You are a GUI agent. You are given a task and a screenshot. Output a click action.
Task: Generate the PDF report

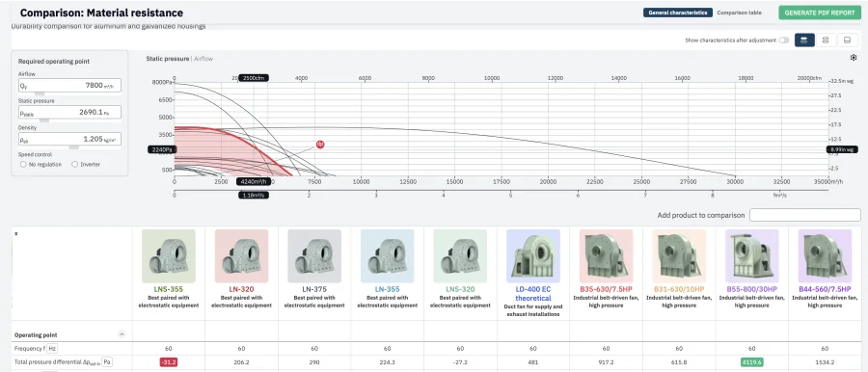point(820,13)
